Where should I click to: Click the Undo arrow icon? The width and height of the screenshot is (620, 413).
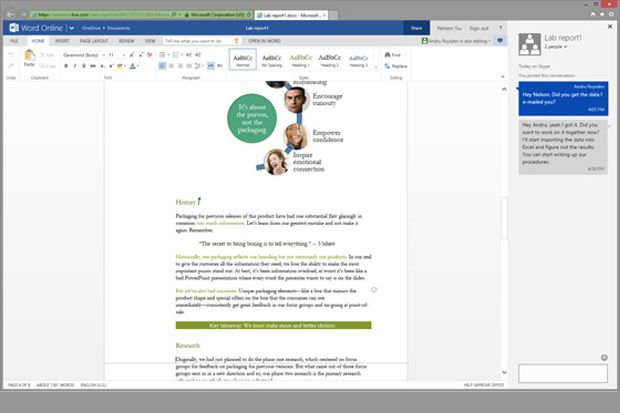(11, 55)
